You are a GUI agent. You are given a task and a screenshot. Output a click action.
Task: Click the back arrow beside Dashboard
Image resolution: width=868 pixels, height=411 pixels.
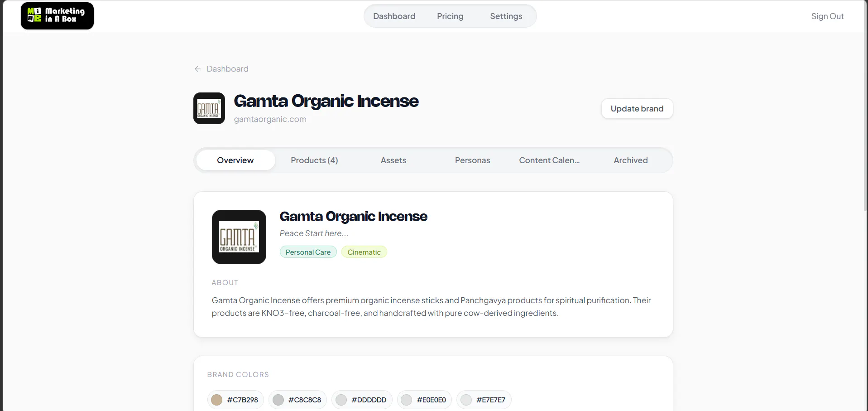[198, 69]
